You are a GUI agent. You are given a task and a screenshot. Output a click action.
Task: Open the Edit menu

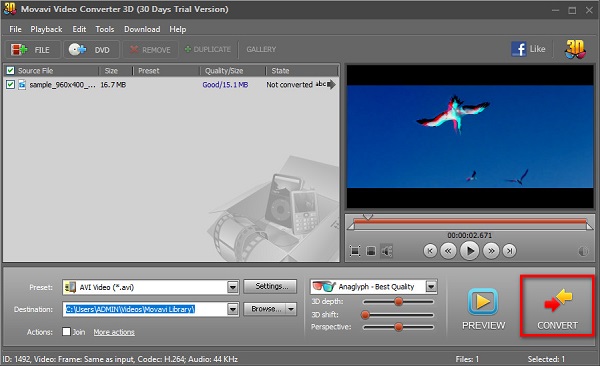coord(79,29)
